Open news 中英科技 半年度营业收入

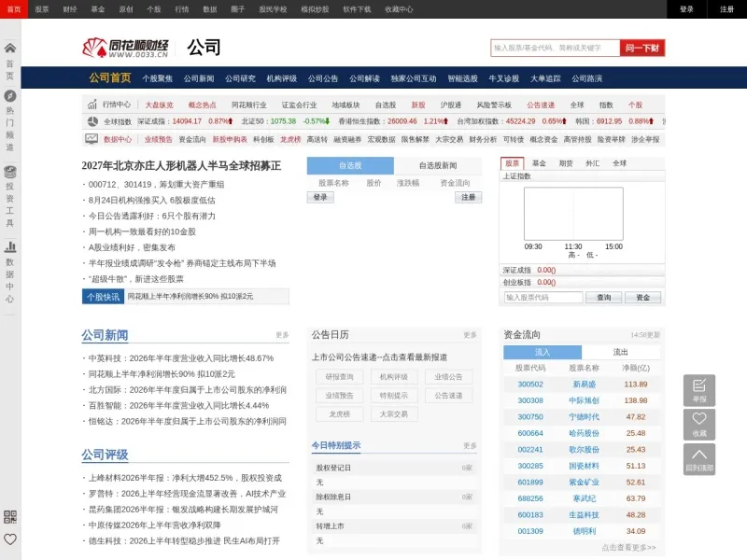click(181, 358)
